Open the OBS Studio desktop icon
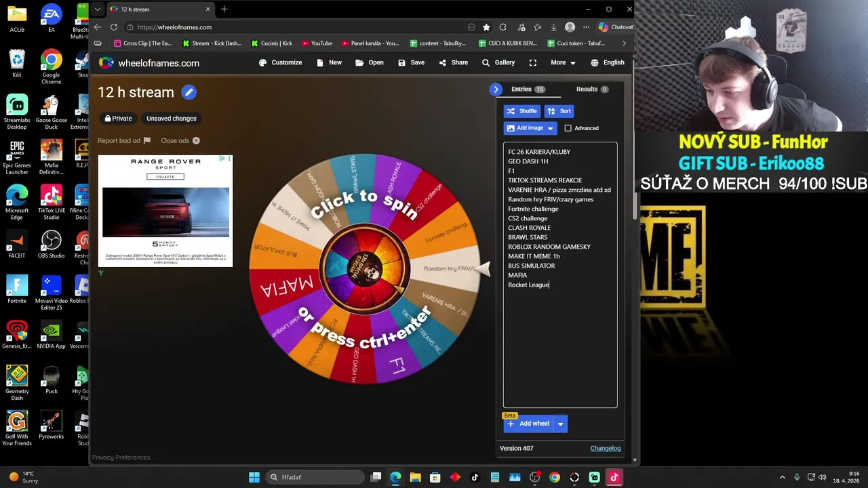Image resolution: width=868 pixels, height=488 pixels. (x=51, y=245)
